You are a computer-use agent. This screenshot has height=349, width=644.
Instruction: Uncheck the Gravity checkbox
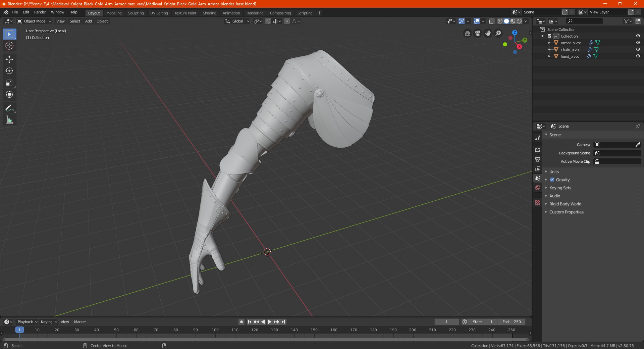click(x=552, y=180)
